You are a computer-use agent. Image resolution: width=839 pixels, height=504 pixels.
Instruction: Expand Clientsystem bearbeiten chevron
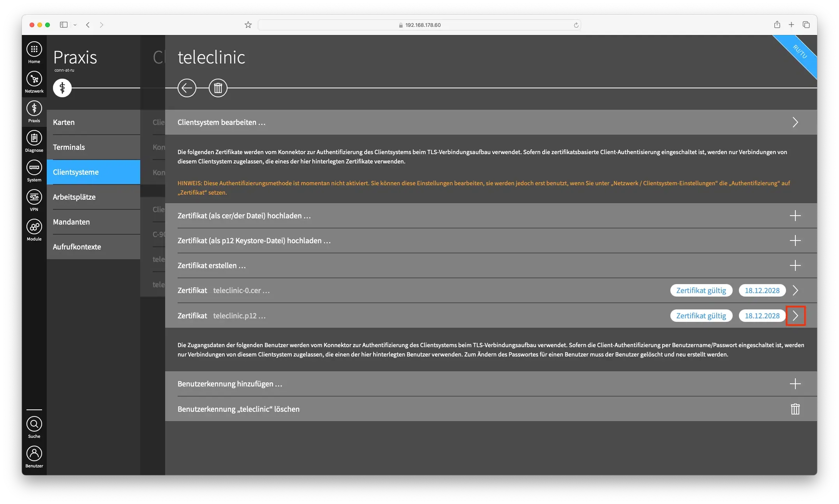click(795, 122)
